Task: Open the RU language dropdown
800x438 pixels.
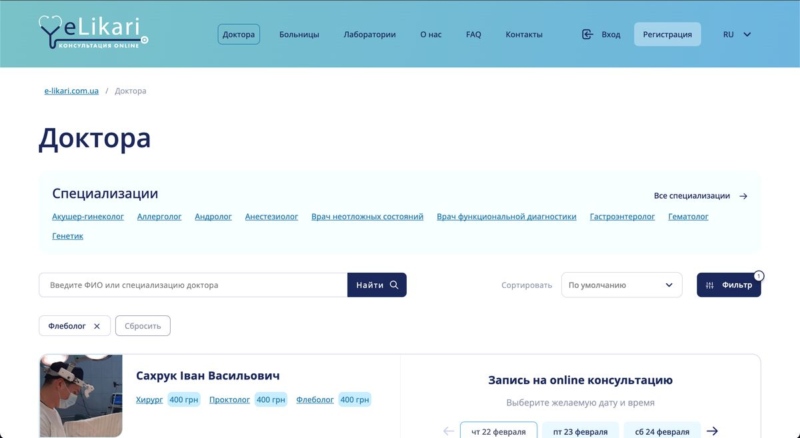Action: [x=737, y=34]
